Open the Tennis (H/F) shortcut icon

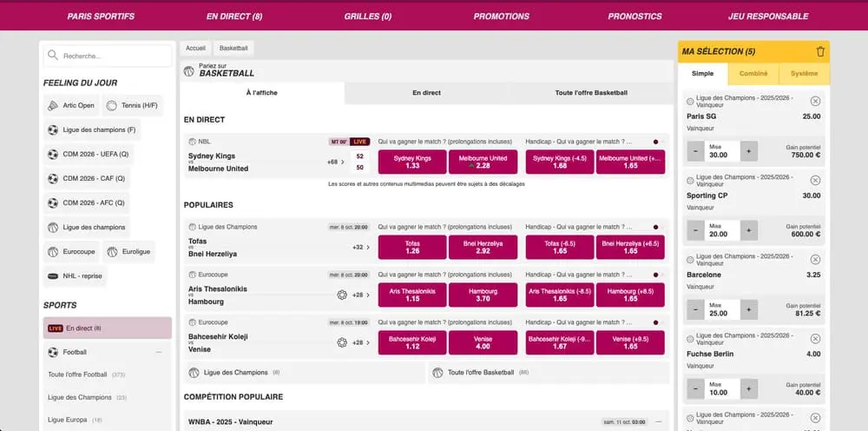(111, 106)
